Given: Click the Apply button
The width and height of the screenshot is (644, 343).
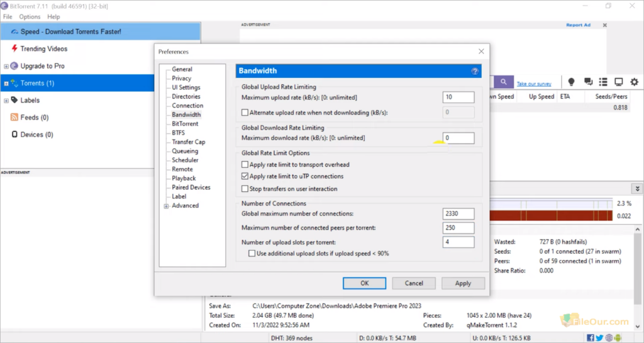Looking at the screenshot, I should [463, 283].
